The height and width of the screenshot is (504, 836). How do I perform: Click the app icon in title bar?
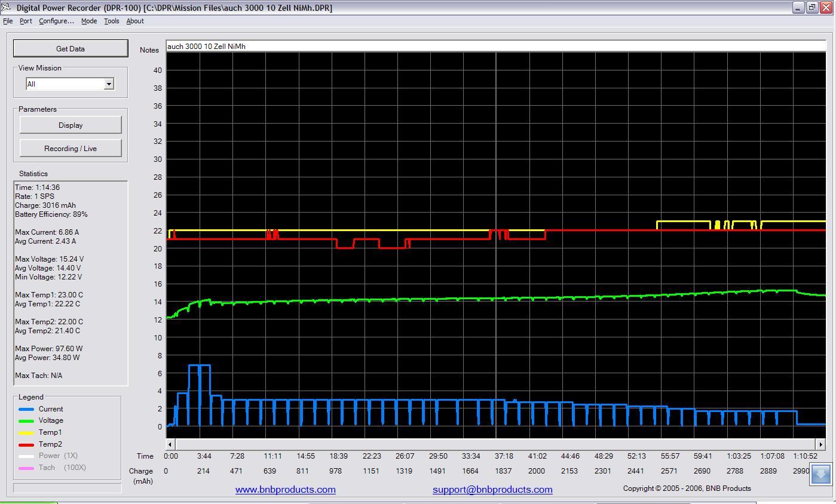pyautogui.click(x=6, y=7)
